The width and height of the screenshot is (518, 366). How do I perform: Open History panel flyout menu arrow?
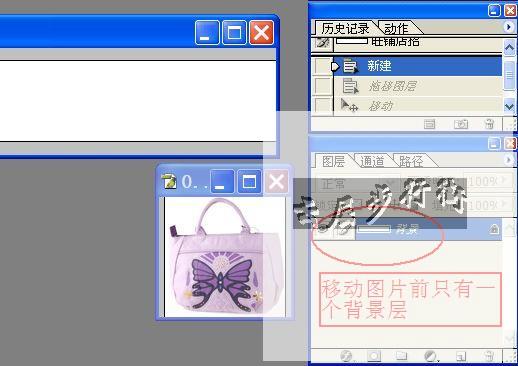tap(508, 27)
